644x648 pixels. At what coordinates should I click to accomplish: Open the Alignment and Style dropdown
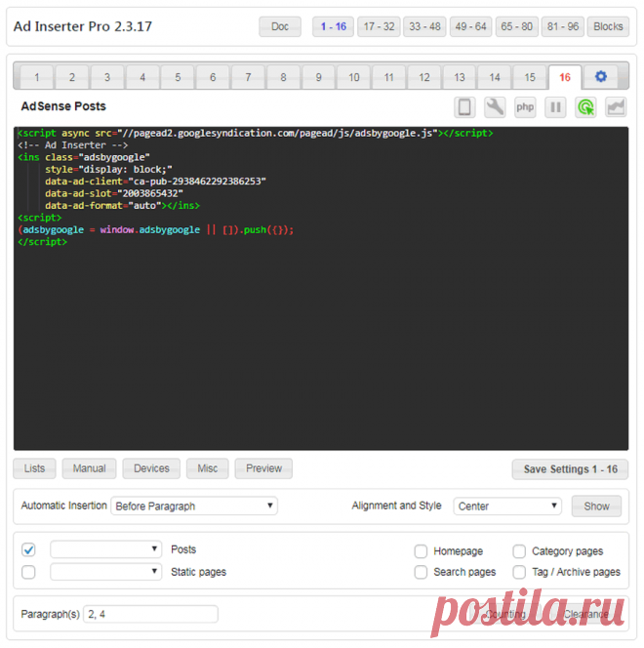pos(507,506)
